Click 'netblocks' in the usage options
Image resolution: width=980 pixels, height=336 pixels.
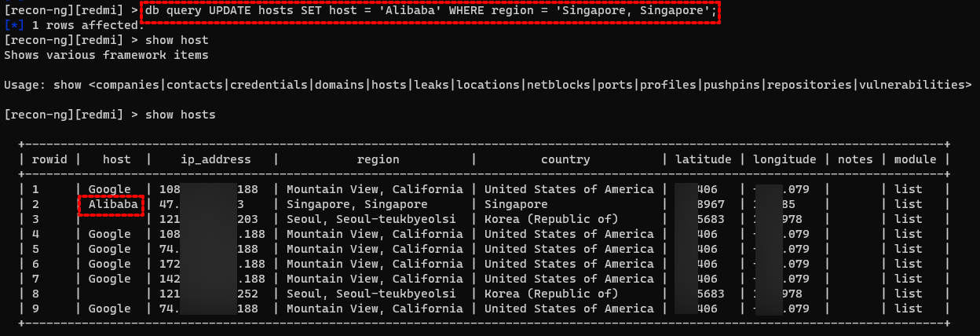coord(558,85)
